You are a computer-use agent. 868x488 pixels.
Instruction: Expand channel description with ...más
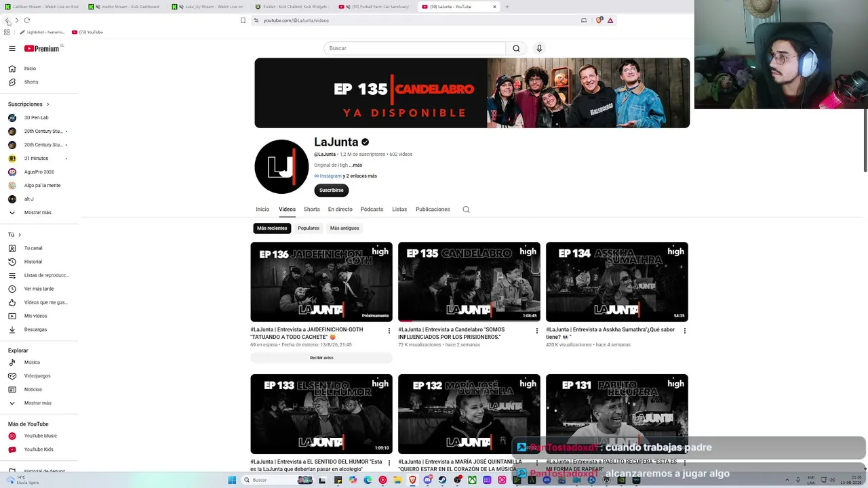pyautogui.click(x=356, y=165)
